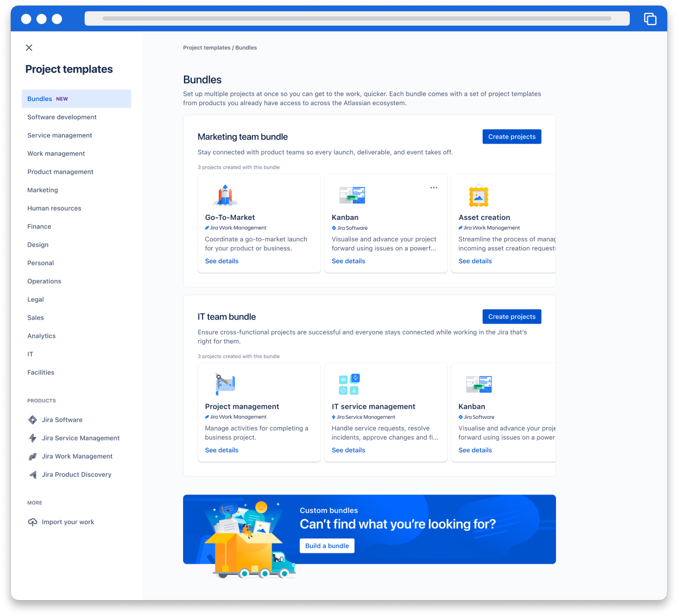
Task: See details for Project management template
Action: pos(222,450)
